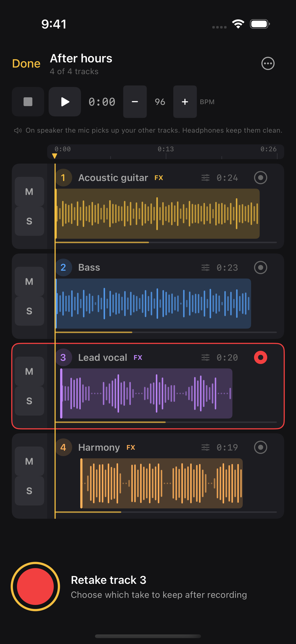Adjust the Lead vocal volume slider
This screenshot has width=296, height=644.
click(x=166, y=422)
